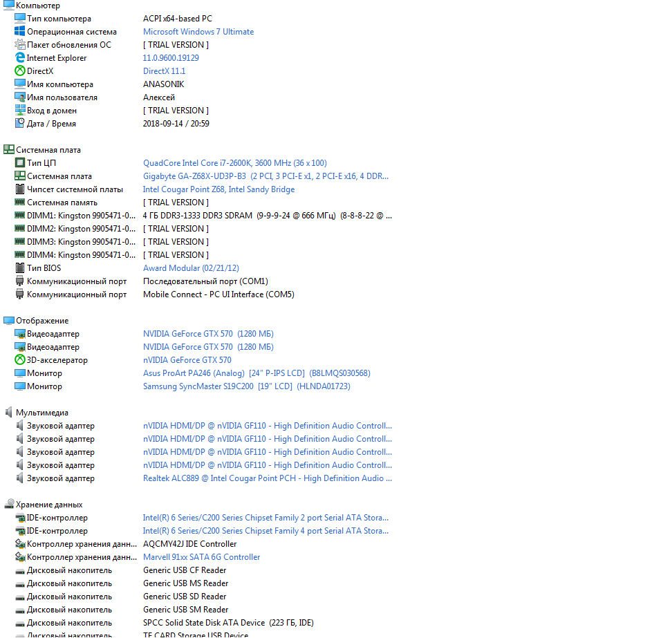Select the Последовательный порт (COM1) value
This screenshot has width=672, height=638.
205,281
